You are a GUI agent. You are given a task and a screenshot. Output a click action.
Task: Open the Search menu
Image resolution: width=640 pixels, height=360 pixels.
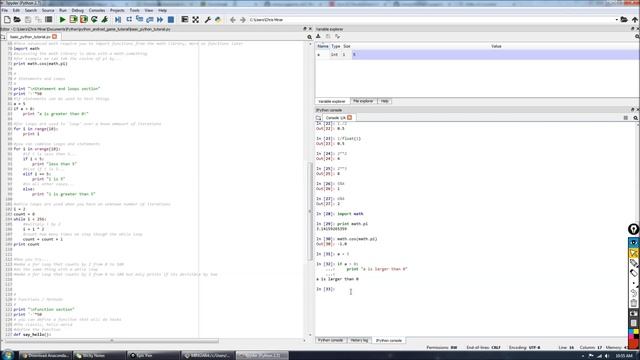tap(31, 10)
